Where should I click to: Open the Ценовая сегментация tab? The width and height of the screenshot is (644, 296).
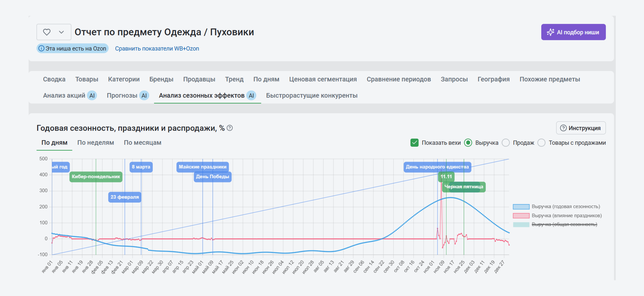323,79
